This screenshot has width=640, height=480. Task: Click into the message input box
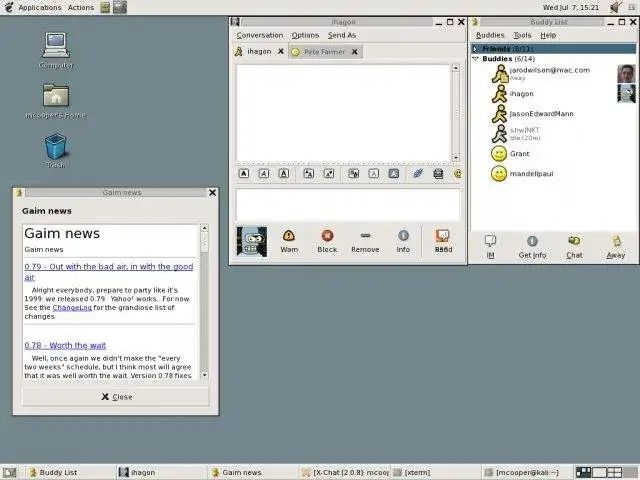tap(348, 205)
